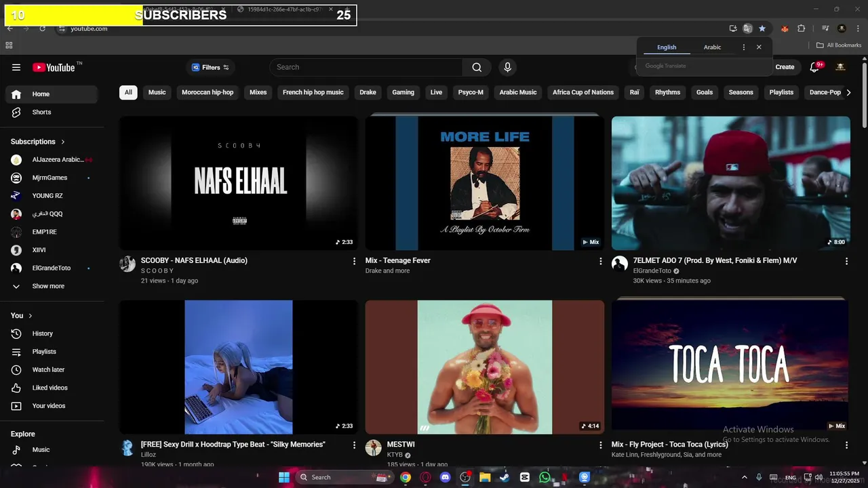
Task: Expand the You section chevron
Action: 31,316
